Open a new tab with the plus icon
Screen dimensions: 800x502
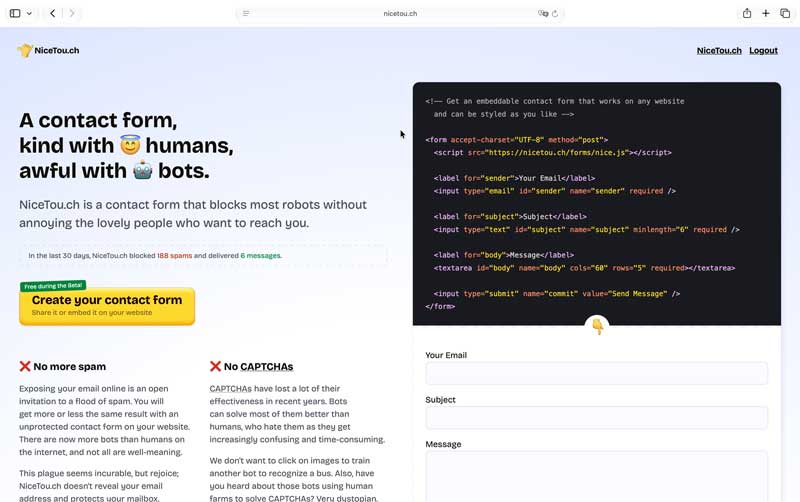[x=766, y=13]
